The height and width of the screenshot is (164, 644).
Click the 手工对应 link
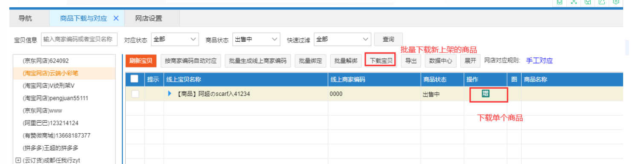pos(539,60)
